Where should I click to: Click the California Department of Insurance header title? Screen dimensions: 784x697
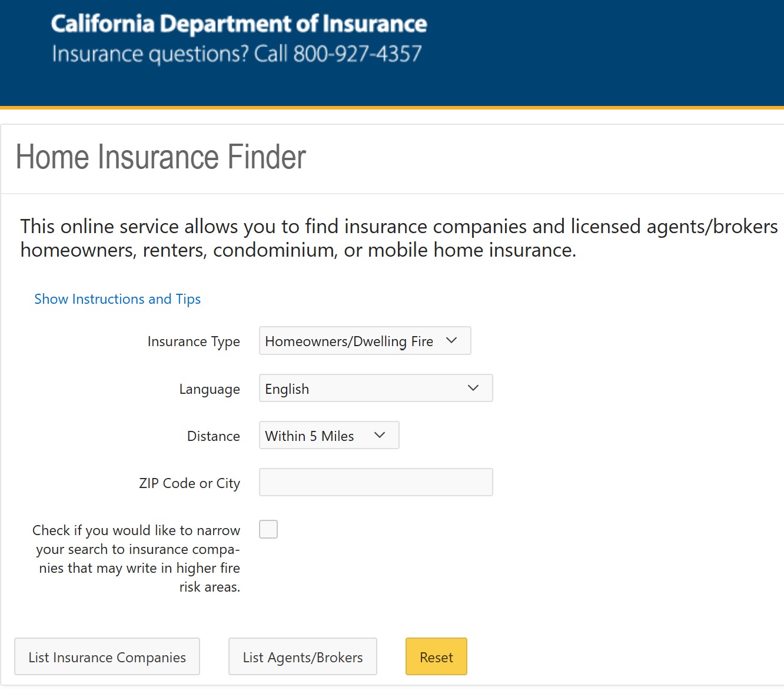239,24
